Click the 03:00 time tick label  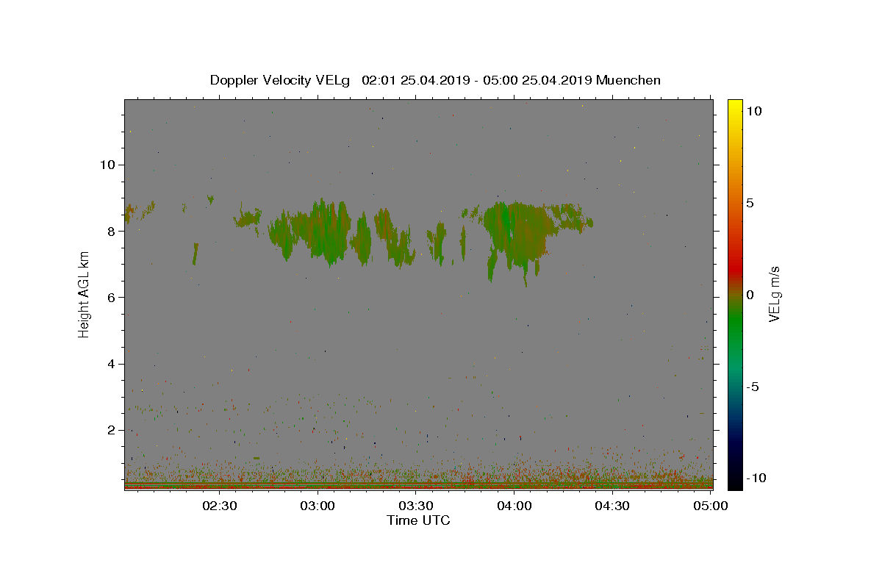318,506
